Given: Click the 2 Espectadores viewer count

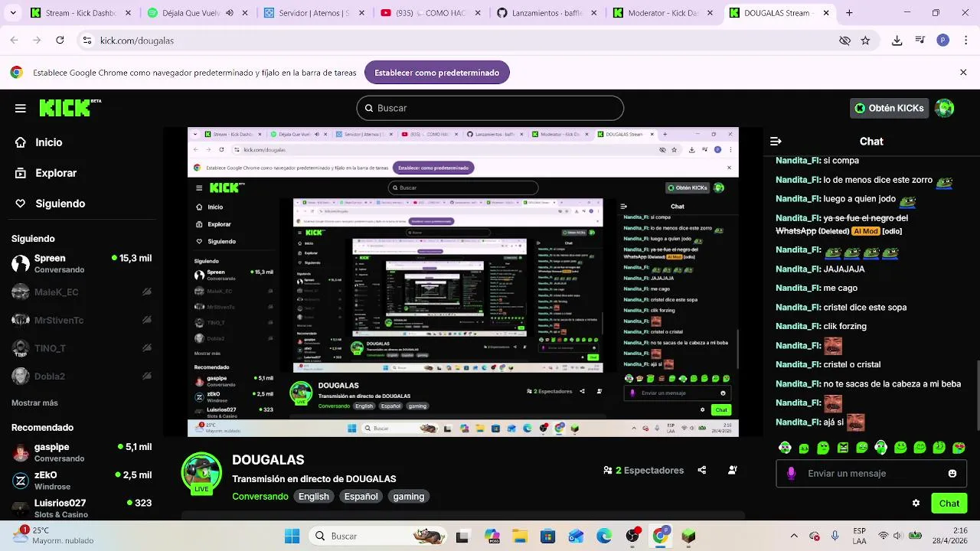Looking at the screenshot, I should pyautogui.click(x=643, y=470).
